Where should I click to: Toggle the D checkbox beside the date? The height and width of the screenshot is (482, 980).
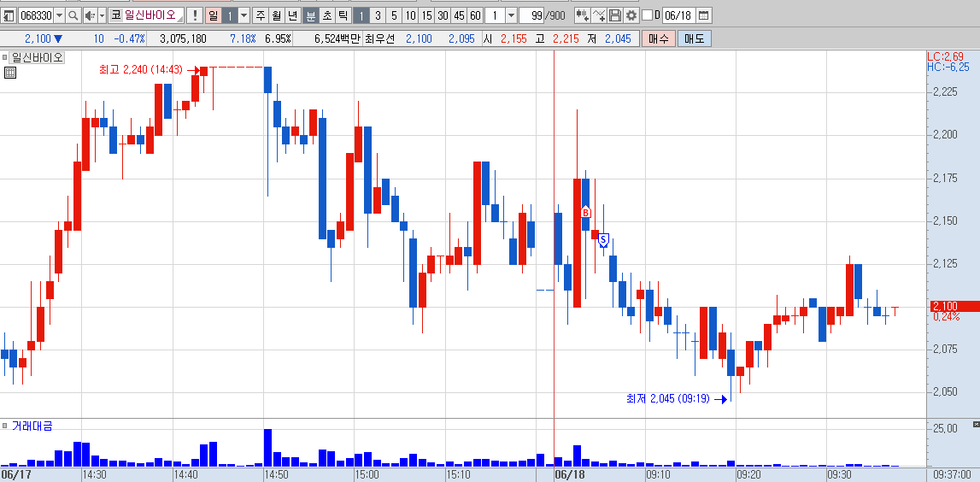coord(647,15)
